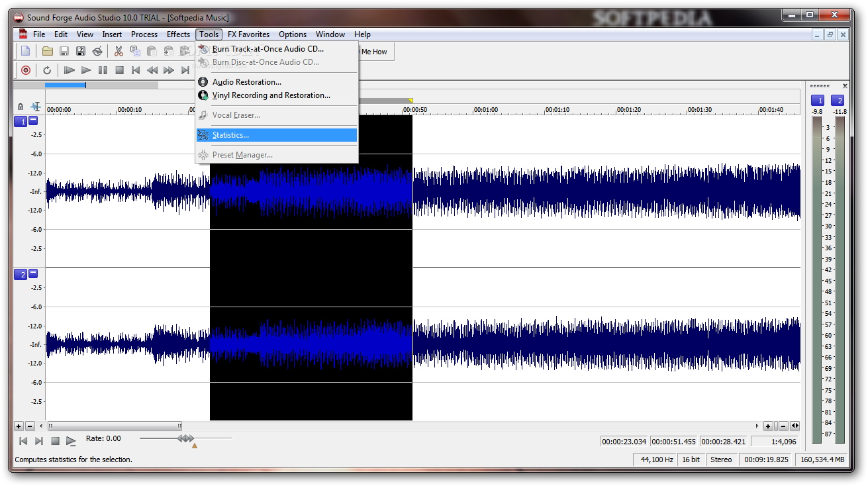The height and width of the screenshot is (486, 868).
Task: Click selection length field 00:00:28.421
Action: [724, 442]
